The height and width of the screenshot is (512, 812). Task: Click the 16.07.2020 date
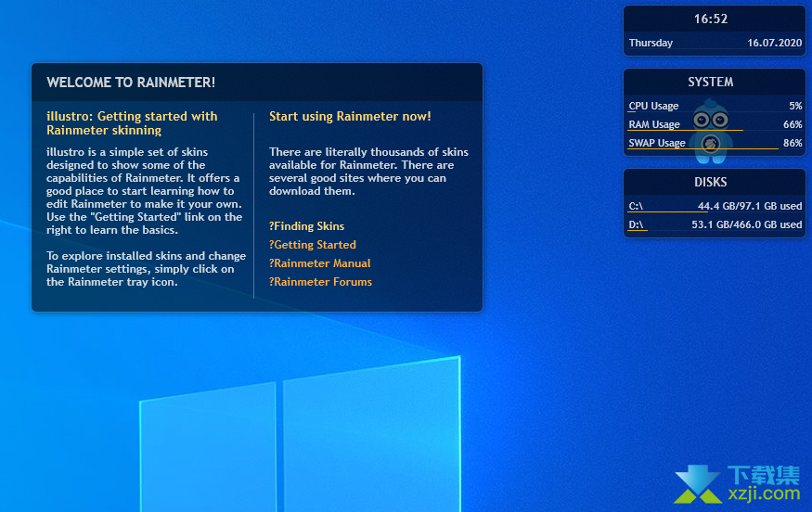pos(774,43)
